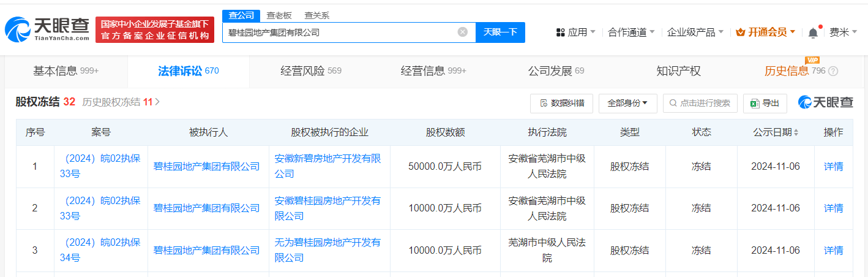
Task: Expand 历史股权冻结 with its chevron
Action: (x=157, y=102)
